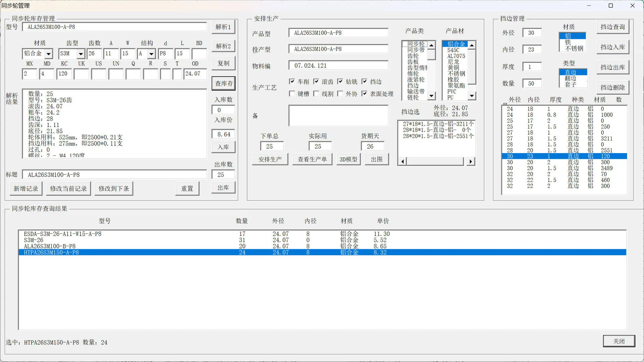Image resolution: width=644 pixels, height=362 pixels.
Task: Open the 齿型 dropdown showing S3M
Action: 81,54
